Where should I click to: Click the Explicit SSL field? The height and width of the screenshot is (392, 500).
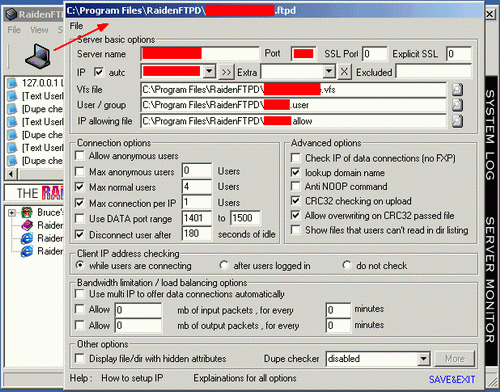click(459, 54)
